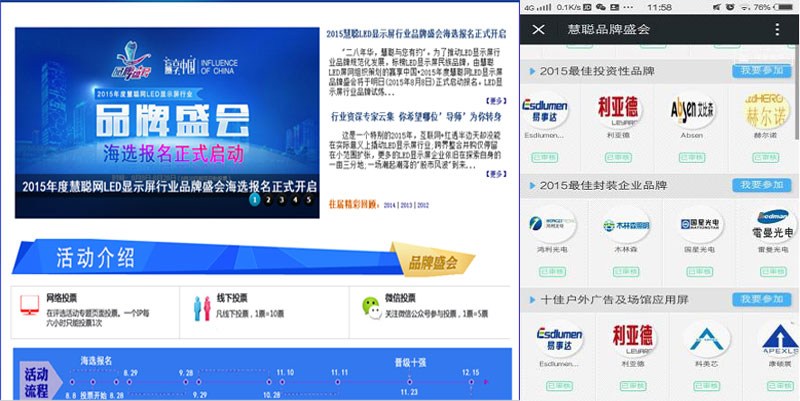Choose the 雷曼光电 Ledman brand logo
Screen dimensions: 800x401
tap(773, 224)
